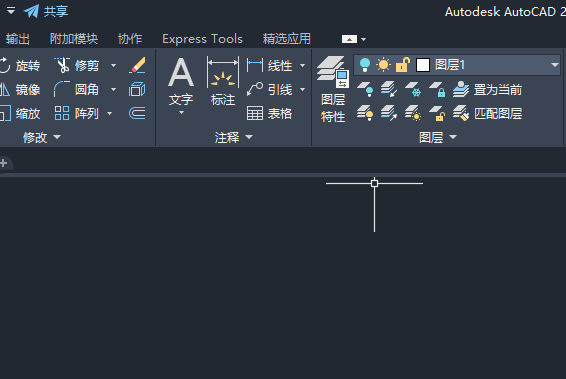Select the 修剪 trim scissors tool
This screenshot has width=566, height=379.
[76, 66]
